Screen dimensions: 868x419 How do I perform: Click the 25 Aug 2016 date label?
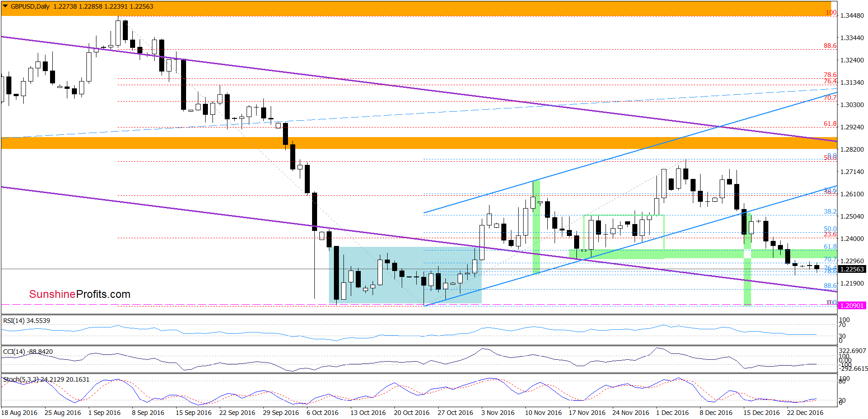click(x=63, y=413)
